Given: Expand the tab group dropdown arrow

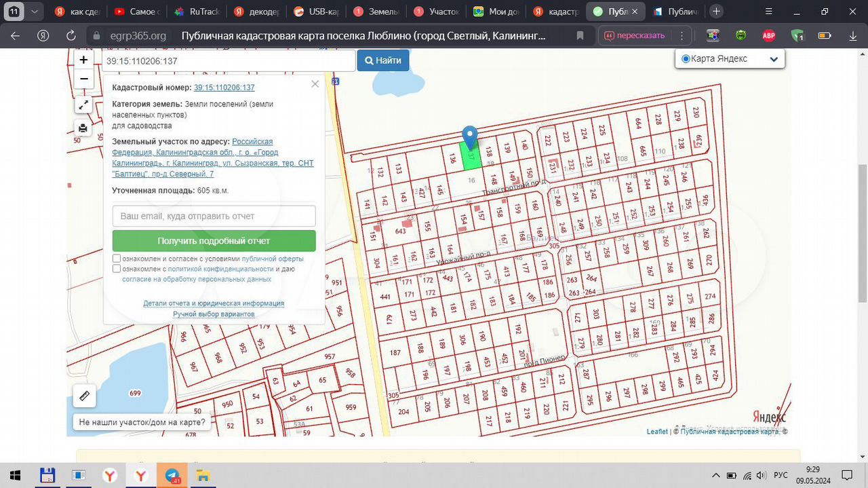Looking at the screenshot, I should click(35, 12).
